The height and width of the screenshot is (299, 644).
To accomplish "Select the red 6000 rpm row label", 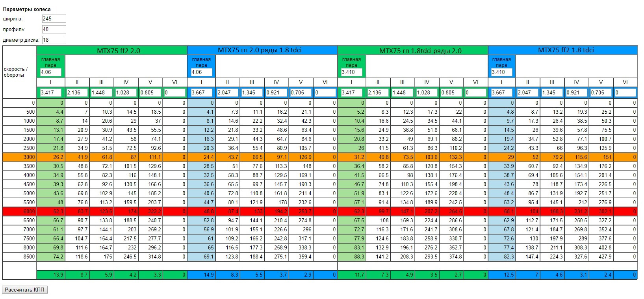I will click(x=19, y=211).
